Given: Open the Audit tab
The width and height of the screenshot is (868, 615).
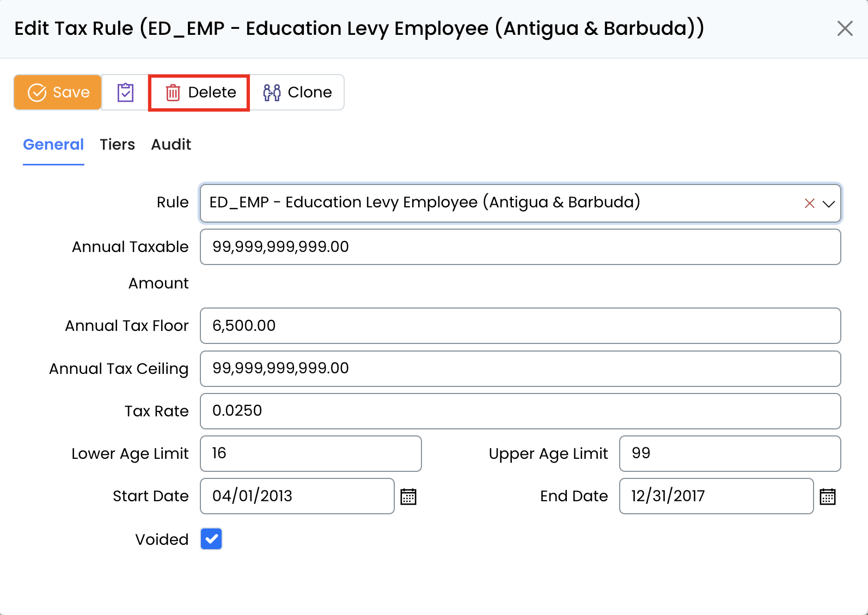Looking at the screenshot, I should click(171, 144).
